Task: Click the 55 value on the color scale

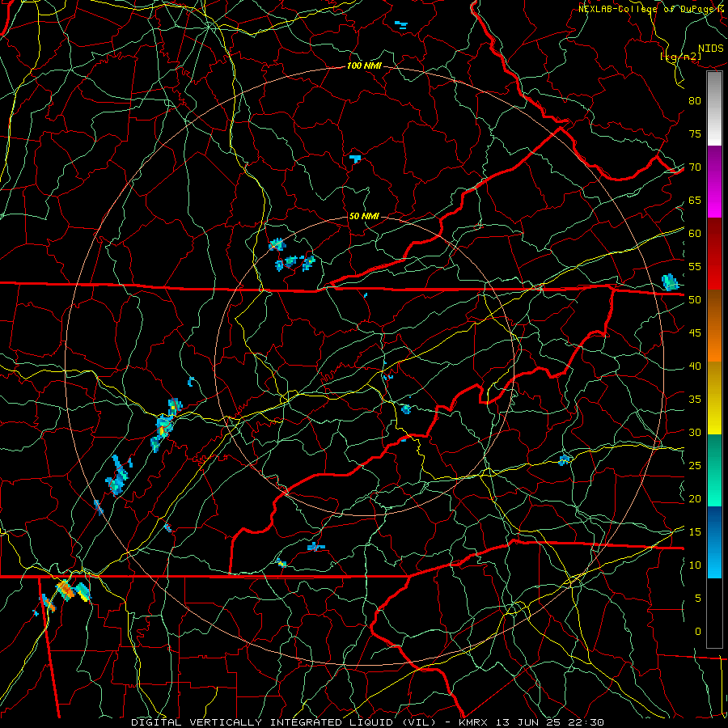Action: tap(695, 266)
